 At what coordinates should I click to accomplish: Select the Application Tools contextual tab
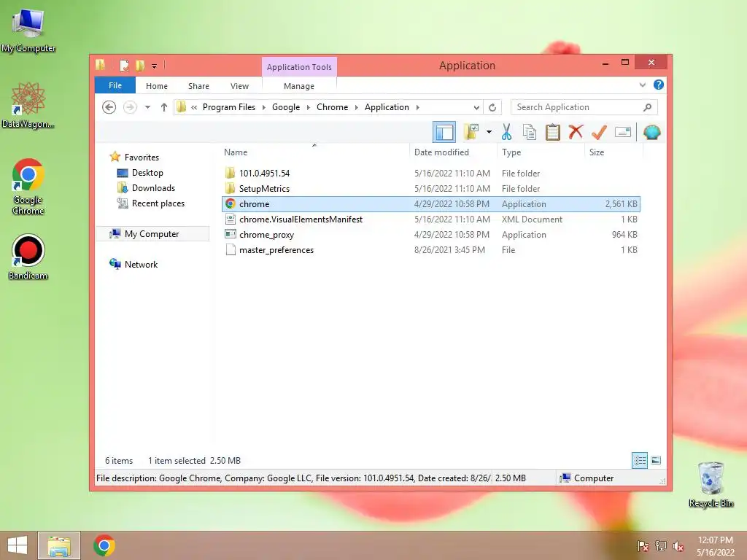point(299,66)
